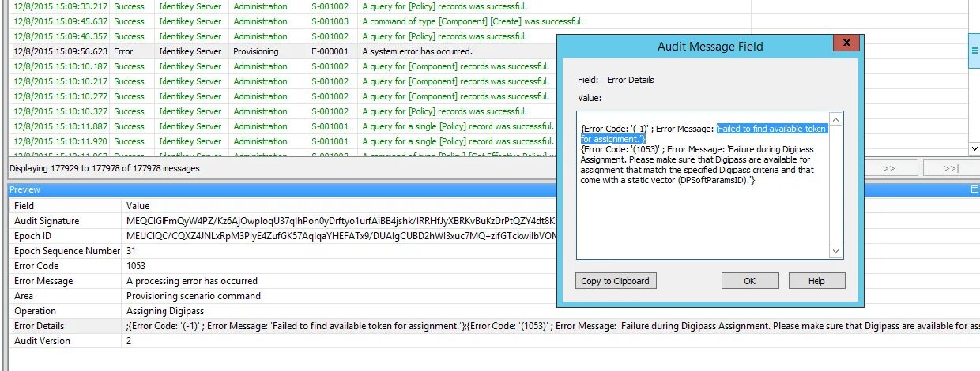Click inside the Value text area of the dialog
This screenshot has height=371, width=980.
(703, 185)
